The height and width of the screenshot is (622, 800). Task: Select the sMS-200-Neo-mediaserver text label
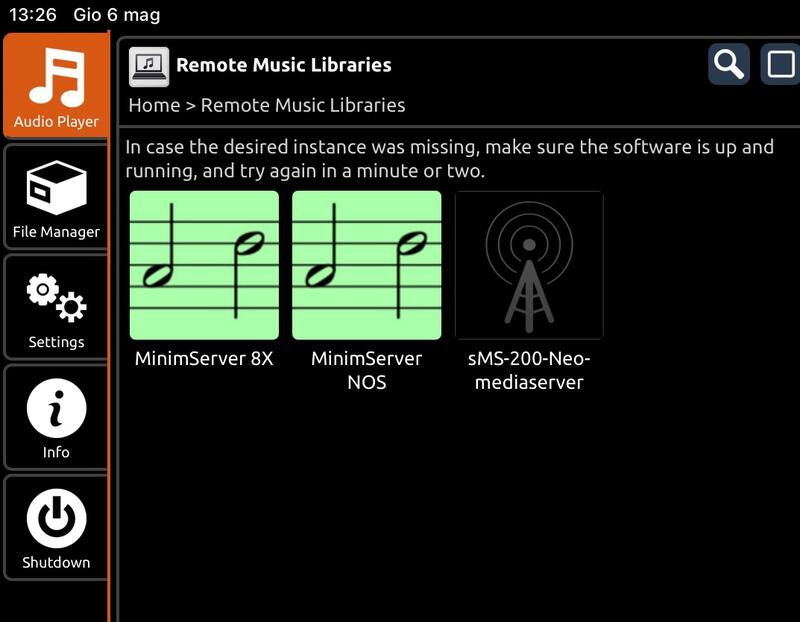pos(529,370)
